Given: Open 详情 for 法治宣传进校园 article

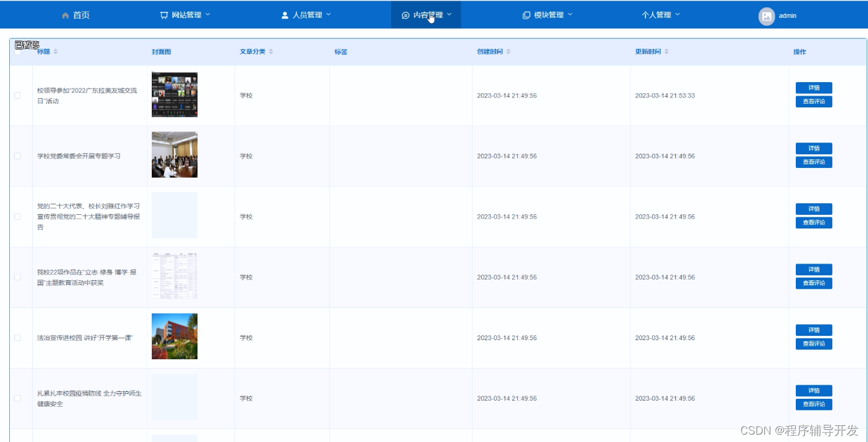Looking at the screenshot, I should click(814, 330).
